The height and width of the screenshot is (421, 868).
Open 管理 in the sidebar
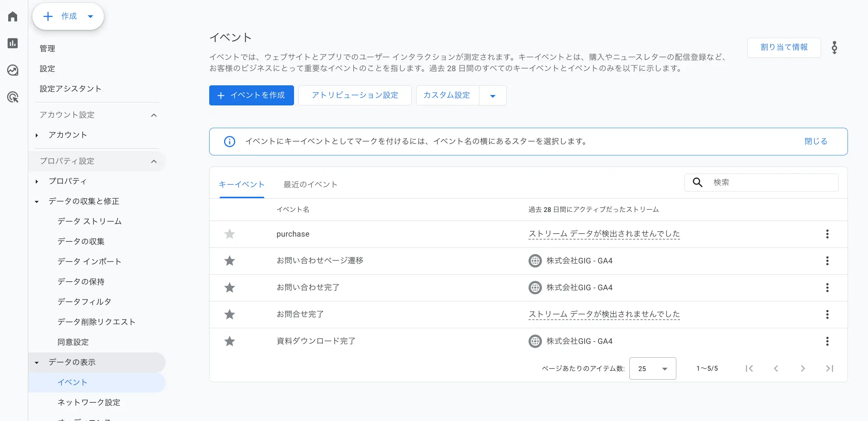coord(47,48)
